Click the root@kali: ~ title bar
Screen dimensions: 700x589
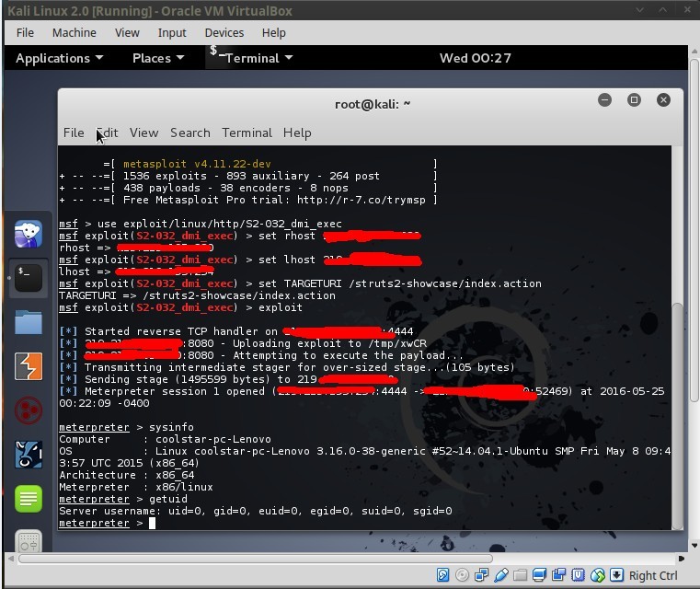(x=373, y=105)
